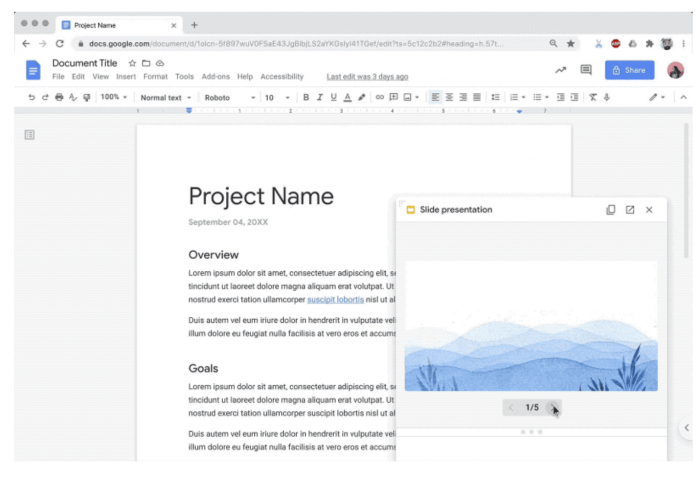Toggle bold formatting
The width and height of the screenshot is (700, 478).
pyautogui.click(x=306, y=97)
